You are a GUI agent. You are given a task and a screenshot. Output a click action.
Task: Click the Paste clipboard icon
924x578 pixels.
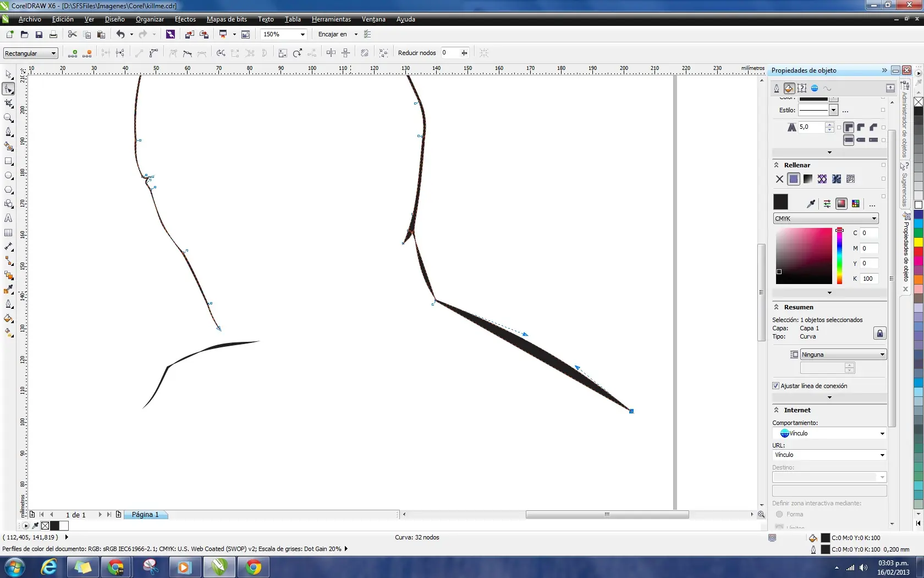point(101,34)
